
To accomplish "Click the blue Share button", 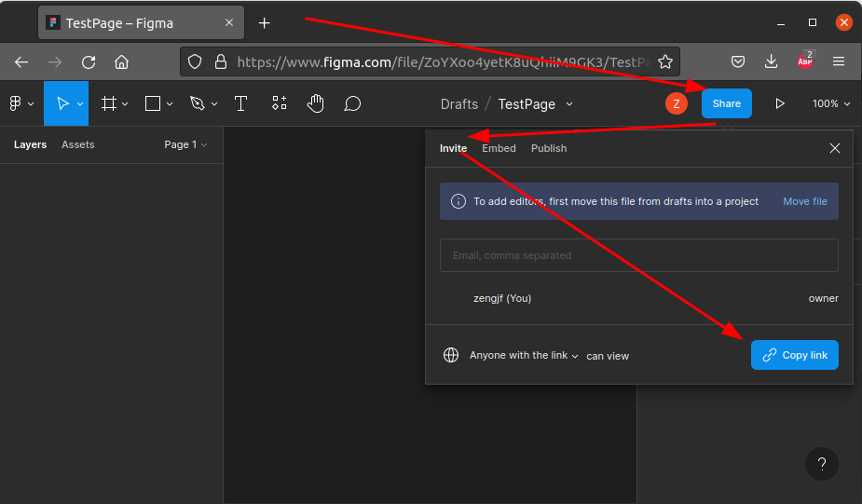I will (x=726, y=103).
